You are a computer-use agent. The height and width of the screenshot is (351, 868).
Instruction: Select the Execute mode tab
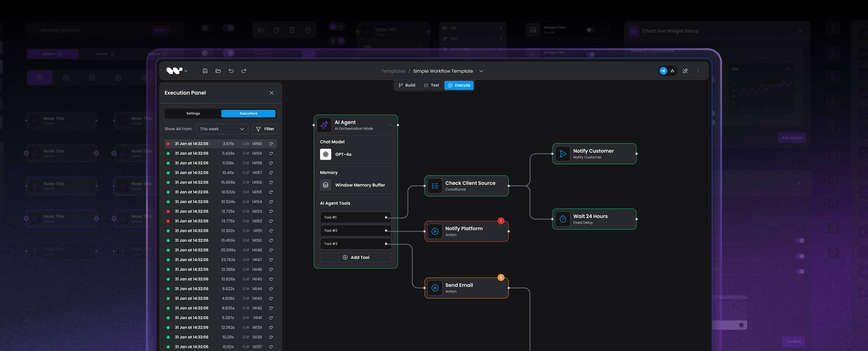[459, 85]
